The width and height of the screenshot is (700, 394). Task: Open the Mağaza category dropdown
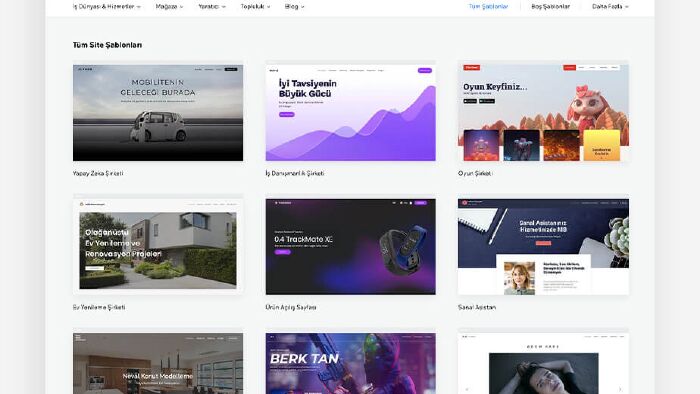169,7
